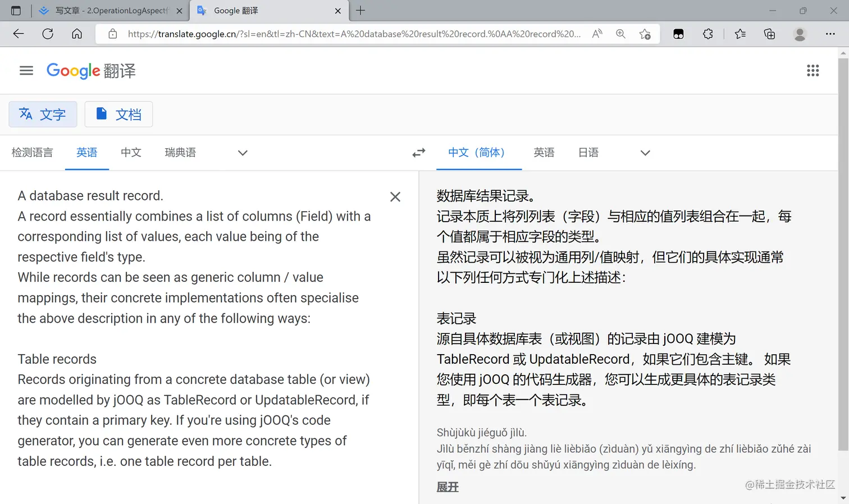Switch to 文档 document translation mode
This screenshot has height=504, width=849.
point(118,114)
